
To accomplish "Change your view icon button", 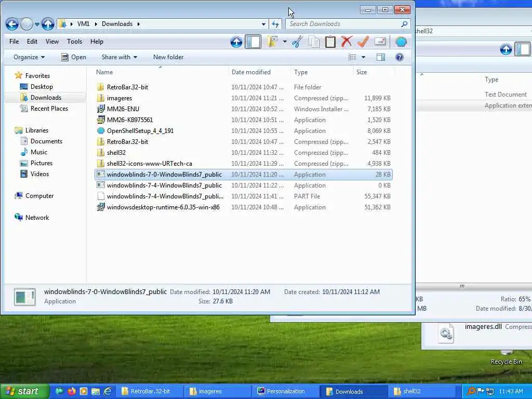I will 352,57.
